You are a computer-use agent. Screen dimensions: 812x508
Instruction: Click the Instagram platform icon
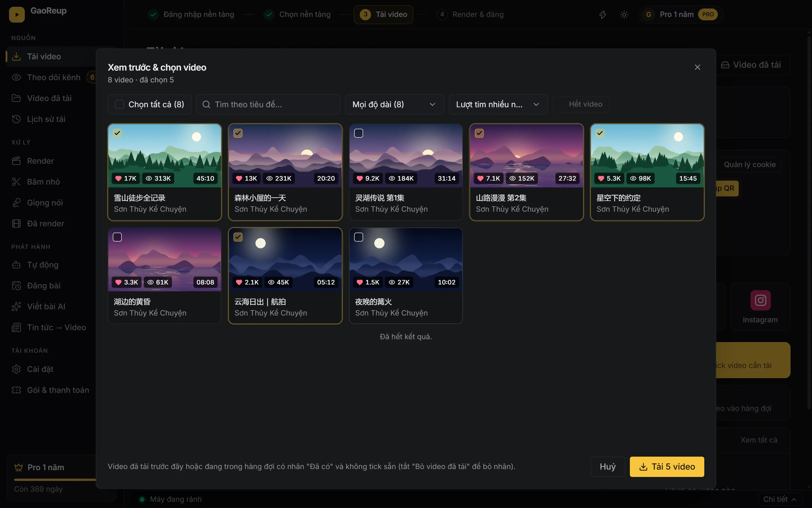pyautogui.click(x=760, y=300)
